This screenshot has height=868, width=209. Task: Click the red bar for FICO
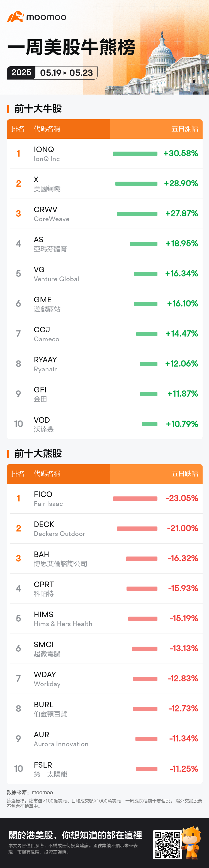click(x=135, y=499)
